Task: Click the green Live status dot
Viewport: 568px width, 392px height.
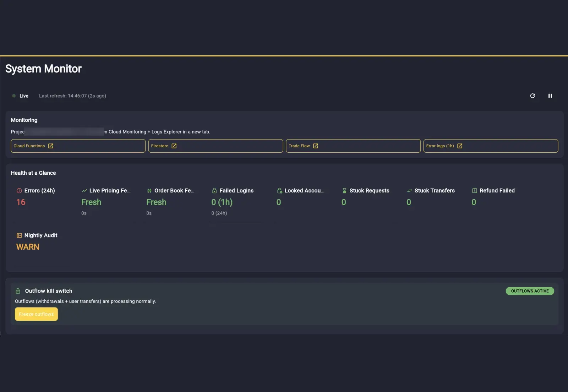Action: click(14, 96)
